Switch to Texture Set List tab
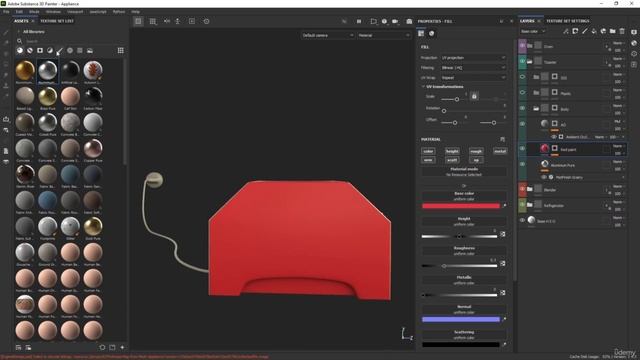 point(57,21)
